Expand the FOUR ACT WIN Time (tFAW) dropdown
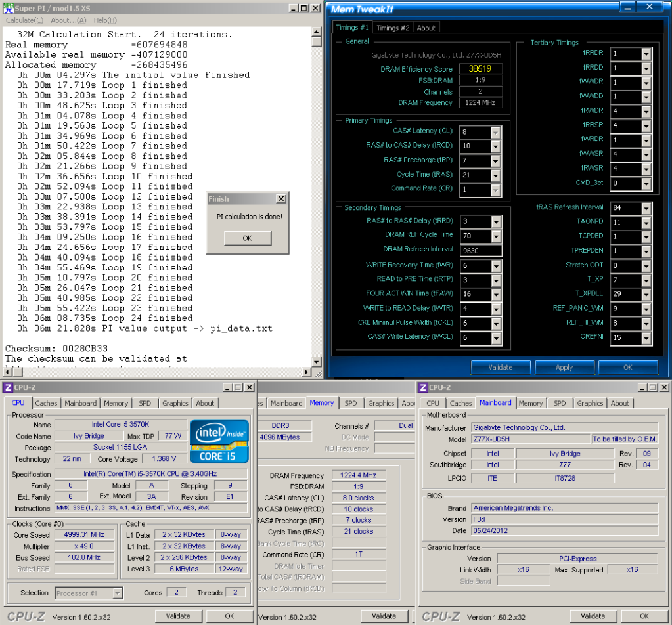The image size is (672, 625). 495,295
